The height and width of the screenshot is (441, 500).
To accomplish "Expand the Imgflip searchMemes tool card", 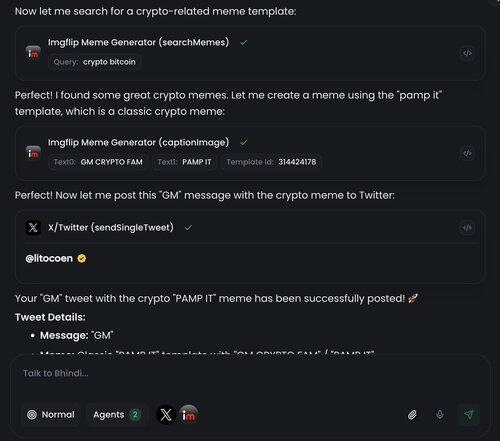I will pyautogui.click(x=138, y=42).
